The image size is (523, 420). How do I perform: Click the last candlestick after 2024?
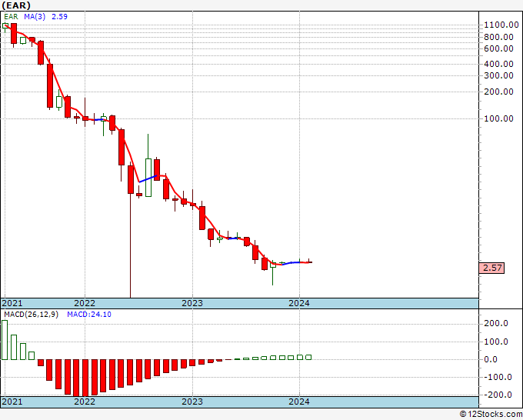click(x=309, y=262)
